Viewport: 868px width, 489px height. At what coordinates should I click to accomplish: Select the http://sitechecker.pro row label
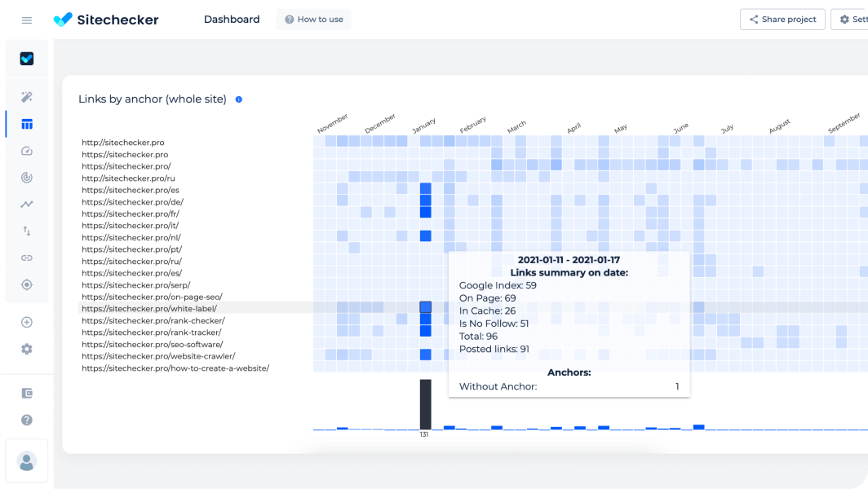pos(123,142)
